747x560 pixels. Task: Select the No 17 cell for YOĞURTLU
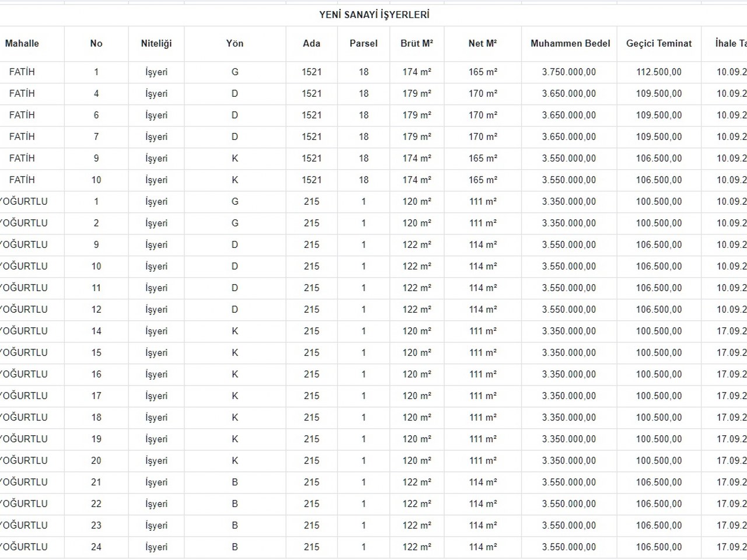(x=96, y=395)
